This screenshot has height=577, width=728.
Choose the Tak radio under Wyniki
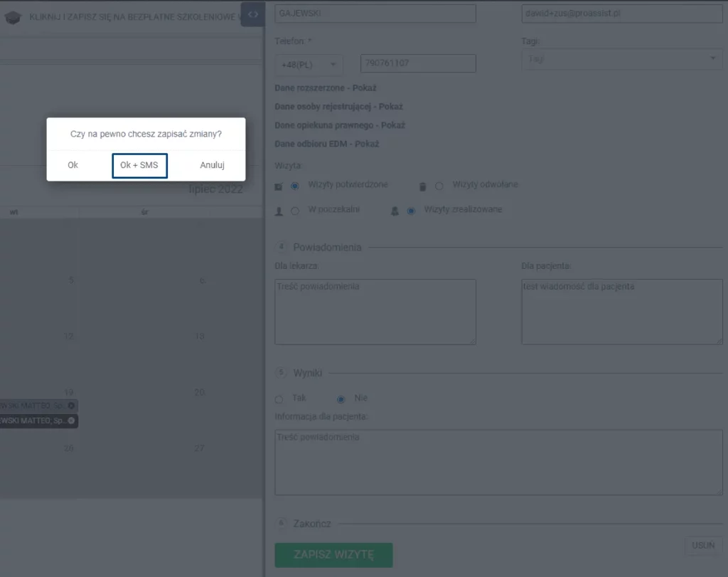point(279,399)
